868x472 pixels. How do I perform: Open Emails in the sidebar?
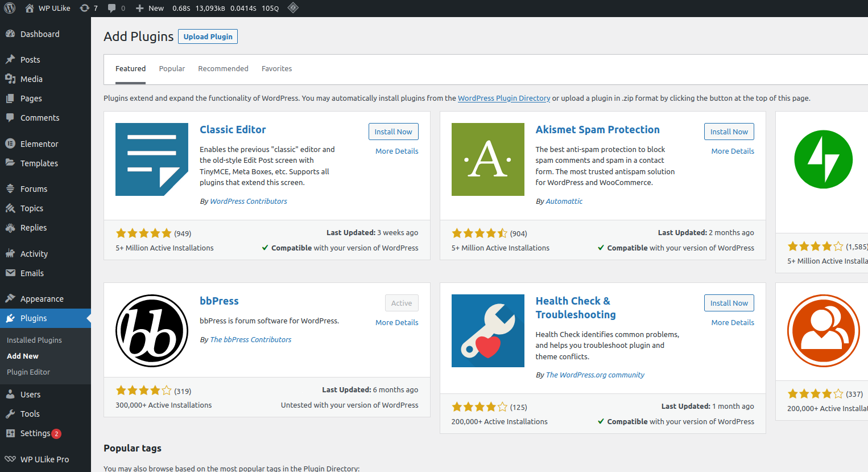point(46,273)
